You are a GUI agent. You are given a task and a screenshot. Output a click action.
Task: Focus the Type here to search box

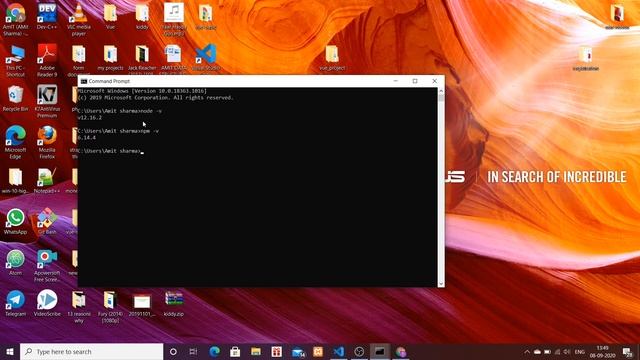[91, 351]
